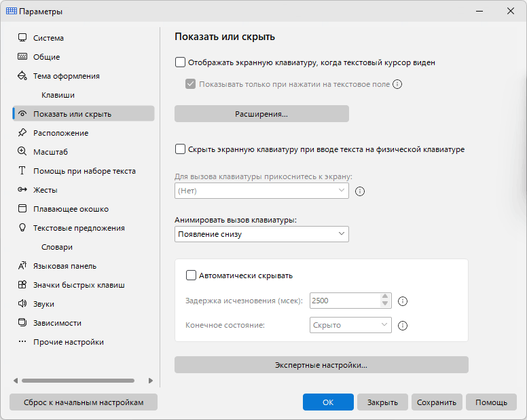Increase the fade delay with up arrow
527x420 pixels.
coord(385,297)
